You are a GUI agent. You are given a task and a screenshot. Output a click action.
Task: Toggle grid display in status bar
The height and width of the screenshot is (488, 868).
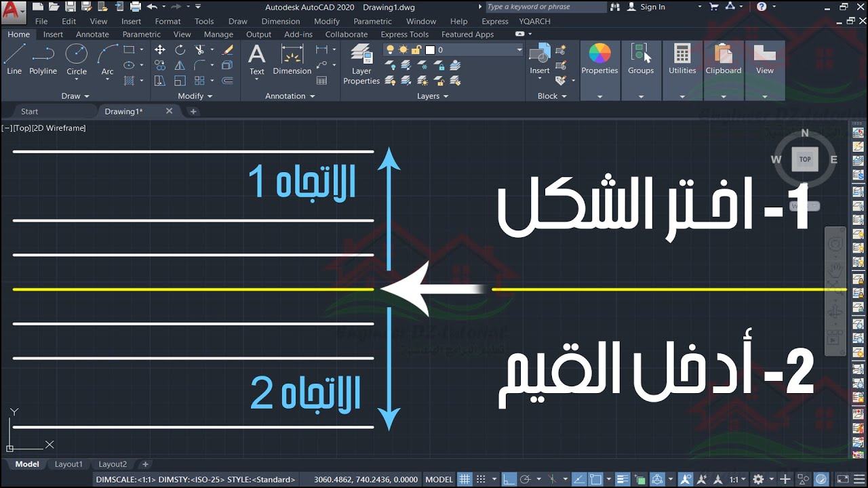pyautogui.click(x=465, y=479)
